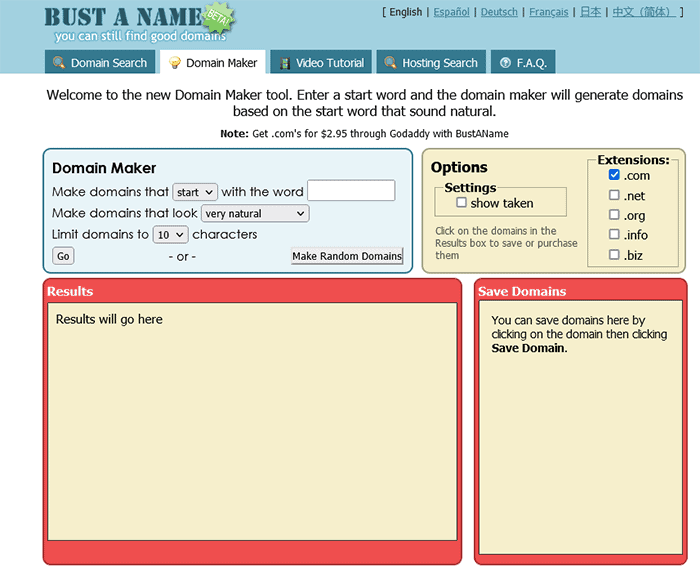This screenshot has width=700, height=576.
Task: Switch language to Deutsch
Action: tap(499, 12)
